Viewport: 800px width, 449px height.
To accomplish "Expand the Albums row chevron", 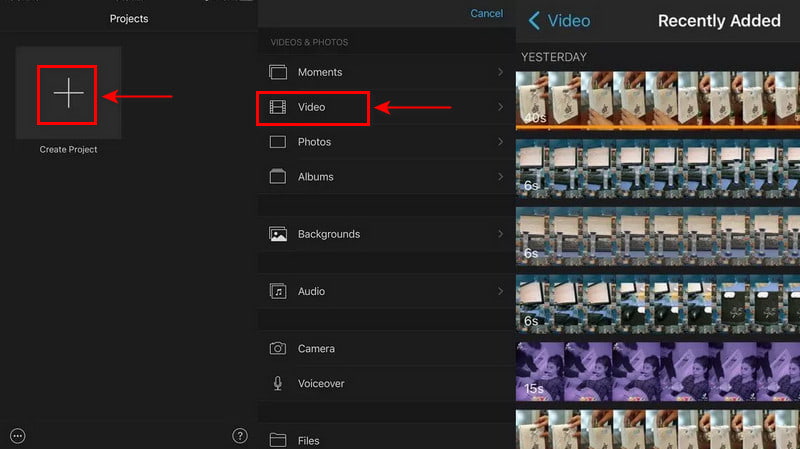I will point(500,177).
